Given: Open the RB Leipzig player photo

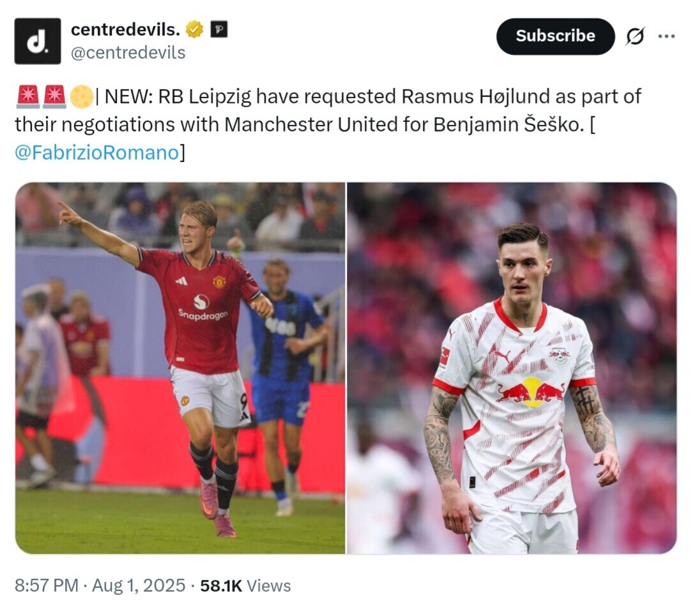Looking at the screenshot, I should pos(512,368).
